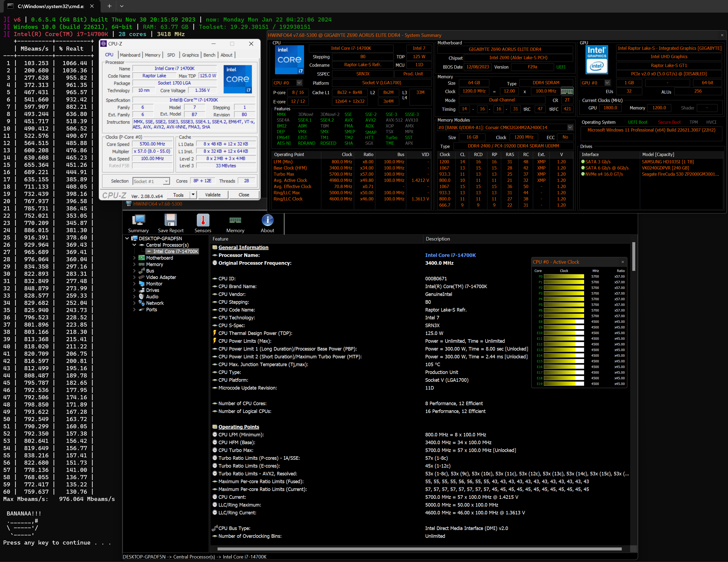Click the Drives tree icon
This screenshot has height=562, width=728.
click(142, 290)
